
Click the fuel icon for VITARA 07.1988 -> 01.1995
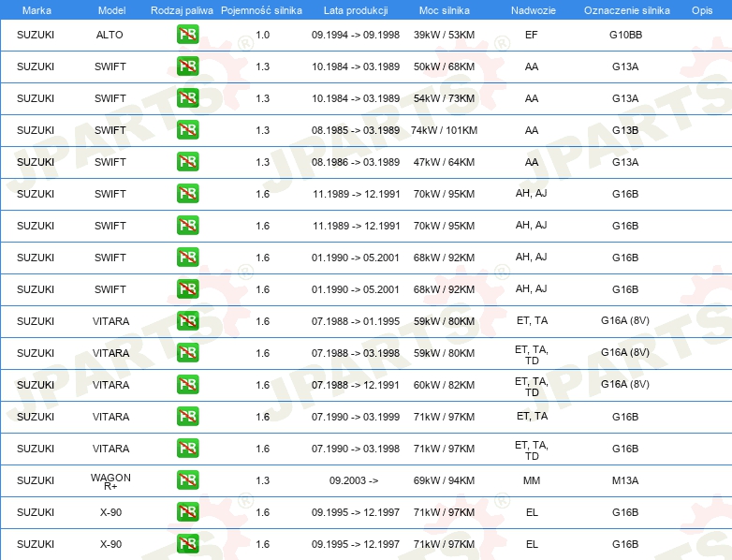click(x=187, y=321)
